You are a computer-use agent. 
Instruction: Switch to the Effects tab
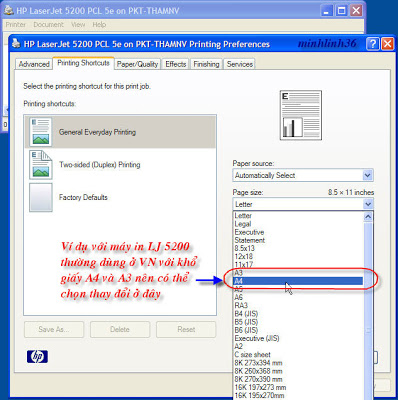(176, 64)
